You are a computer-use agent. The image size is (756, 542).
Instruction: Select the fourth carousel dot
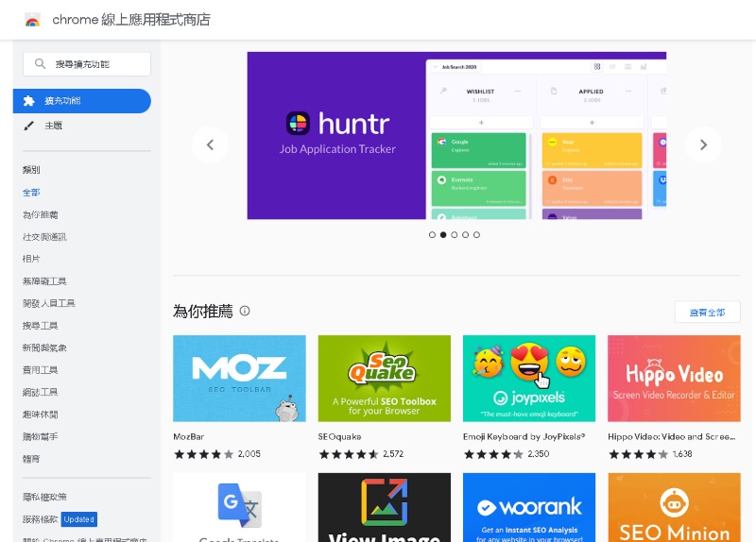(x=465, y=234)
